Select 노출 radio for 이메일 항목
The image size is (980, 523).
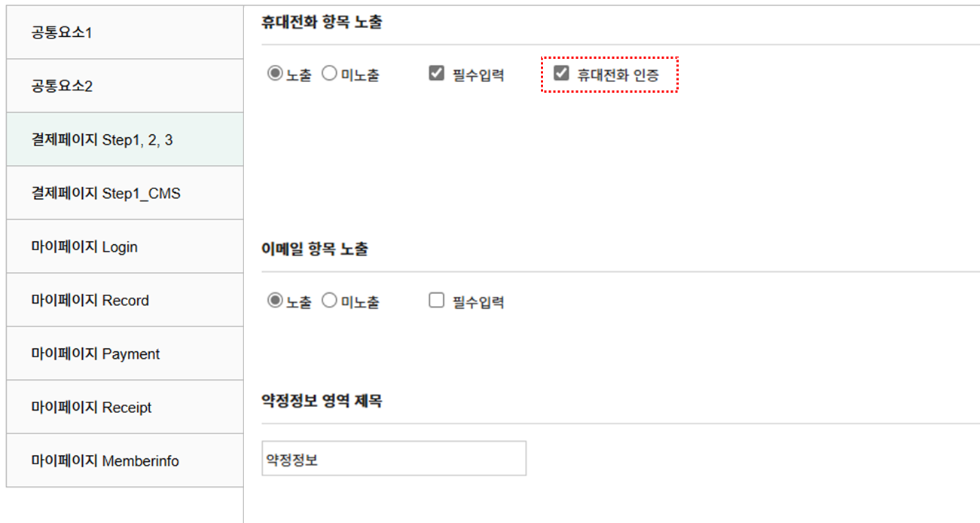tap(276, 301)
